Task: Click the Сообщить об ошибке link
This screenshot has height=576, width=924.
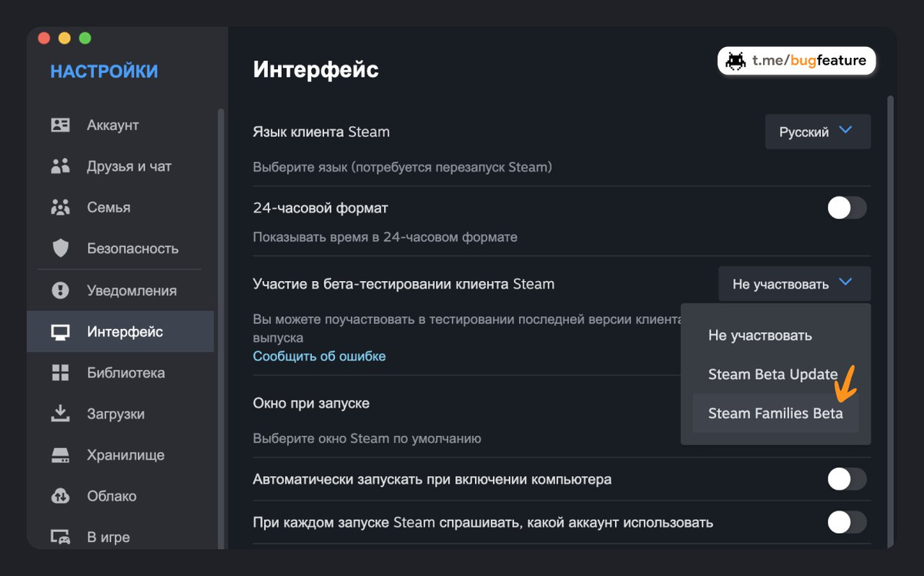Action: [x=320, y=356]
